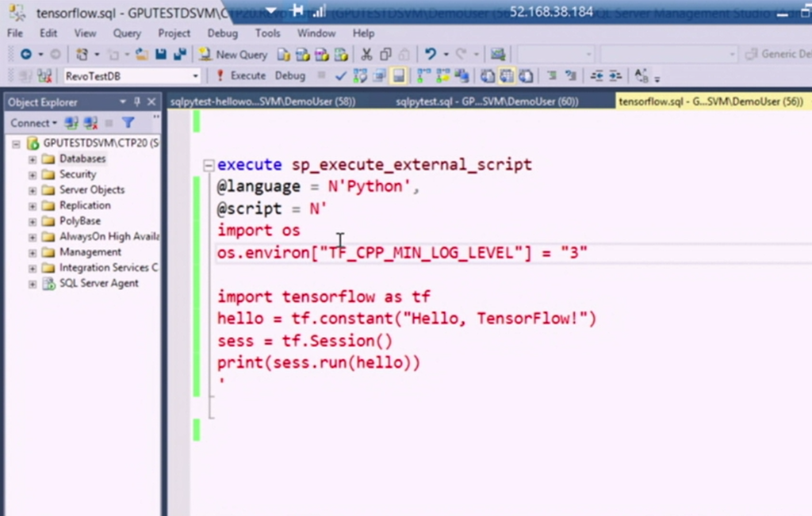Open the Debug menu
Screen dimensions: 812x516
point(222,33)
